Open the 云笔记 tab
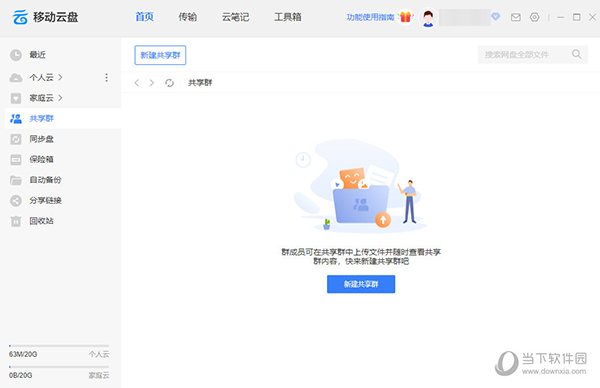Screen dimensions: 600x388 pos(235,17)
